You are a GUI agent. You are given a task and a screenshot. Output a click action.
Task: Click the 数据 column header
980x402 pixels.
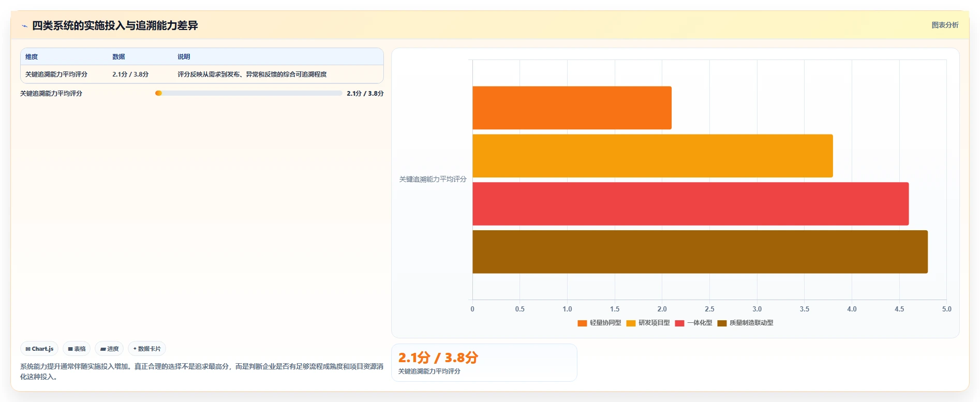click(118, 57)
